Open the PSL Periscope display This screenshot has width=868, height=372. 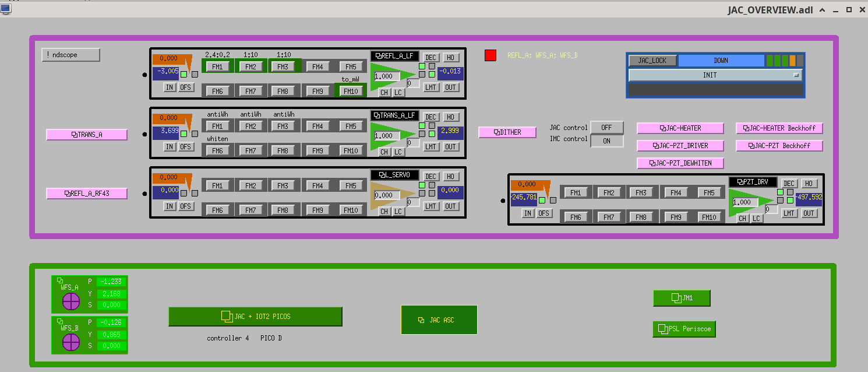[x=684, y=329]
